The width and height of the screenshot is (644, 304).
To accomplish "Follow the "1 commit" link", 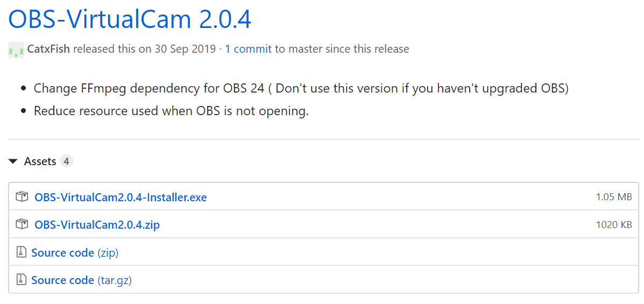I will [248, 49].
